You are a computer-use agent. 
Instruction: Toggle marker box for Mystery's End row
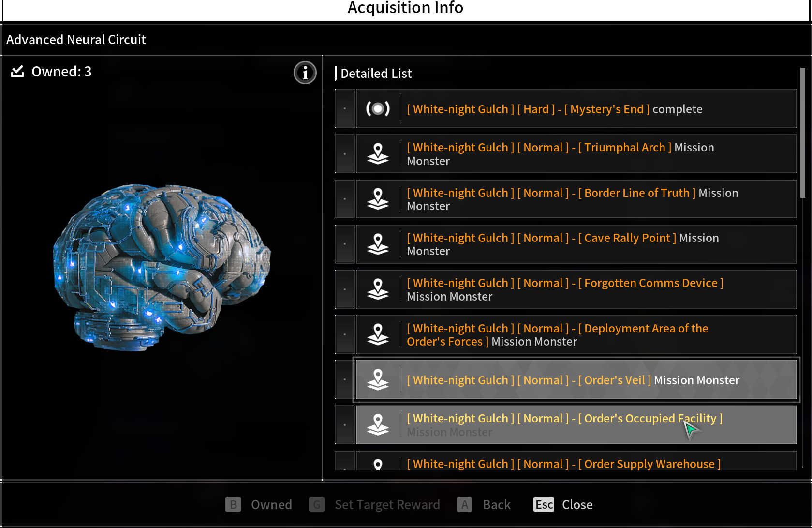pos(345,108)
